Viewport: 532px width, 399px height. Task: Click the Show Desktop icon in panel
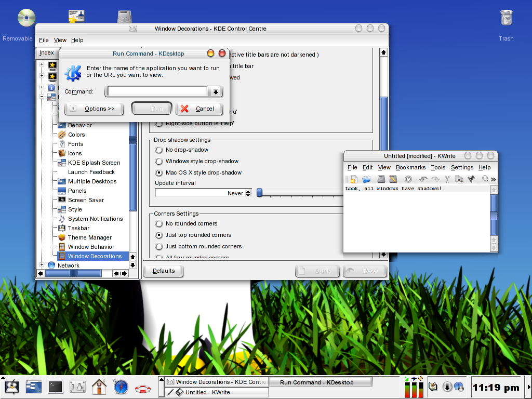pyautogui.click(x=34, y=387)
